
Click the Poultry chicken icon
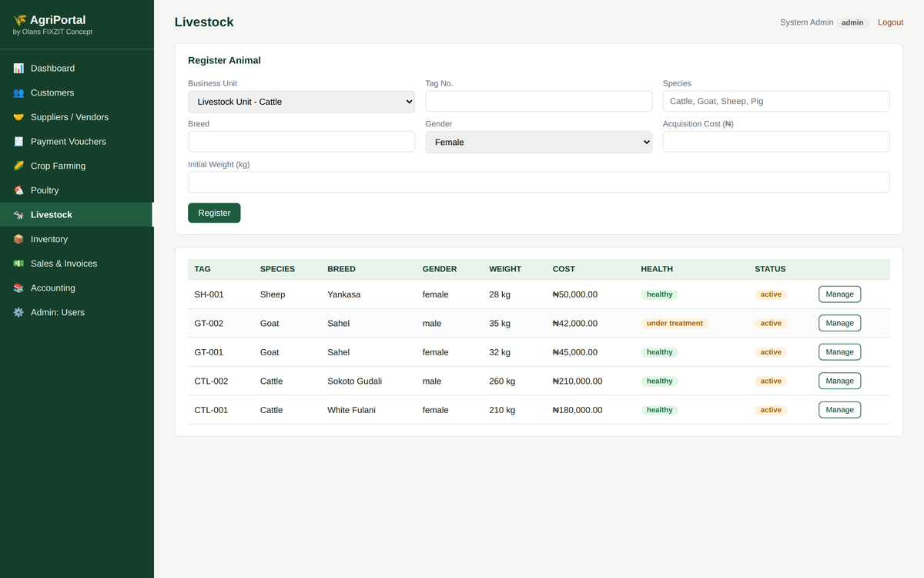[18, 190]
